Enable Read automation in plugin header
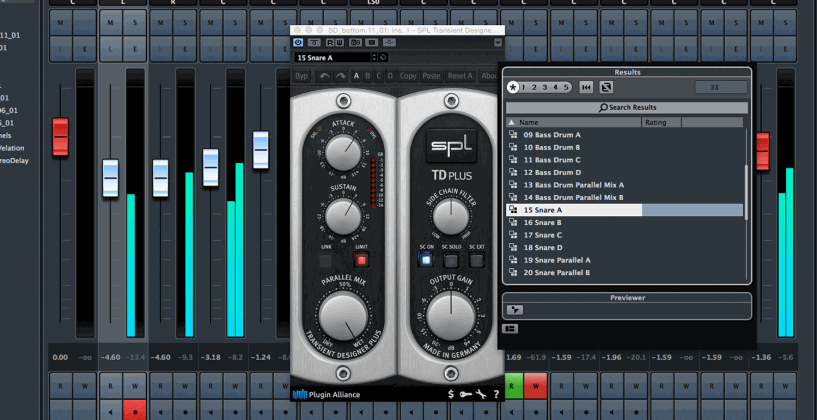Viewport: 817px width, 420px height. click(x=329, y=42)
